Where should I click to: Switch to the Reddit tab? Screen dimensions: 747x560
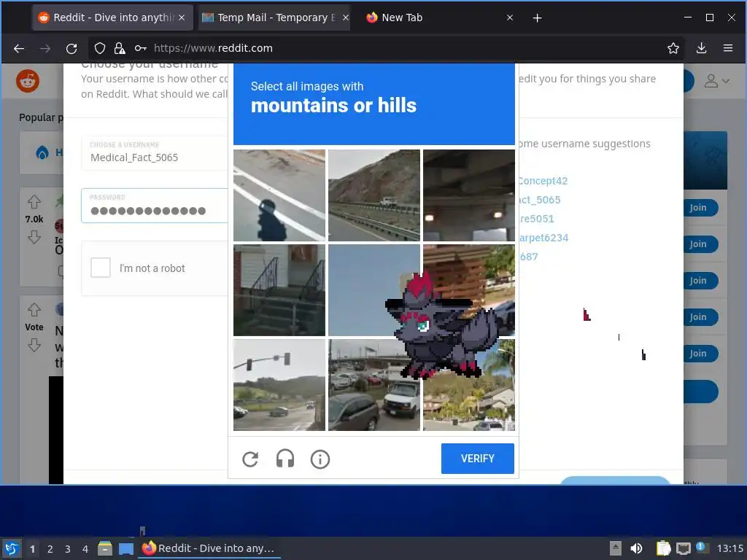112,17
